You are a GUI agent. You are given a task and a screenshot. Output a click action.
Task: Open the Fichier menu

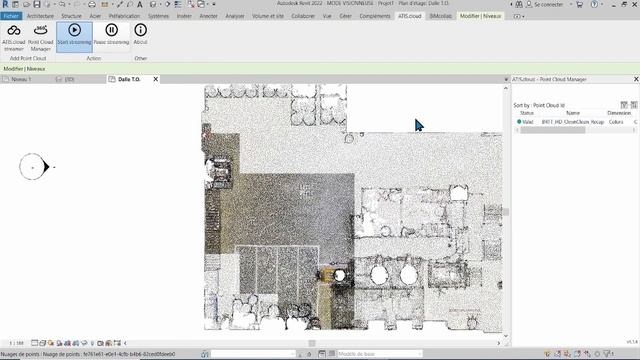click(x=11, y=16)
